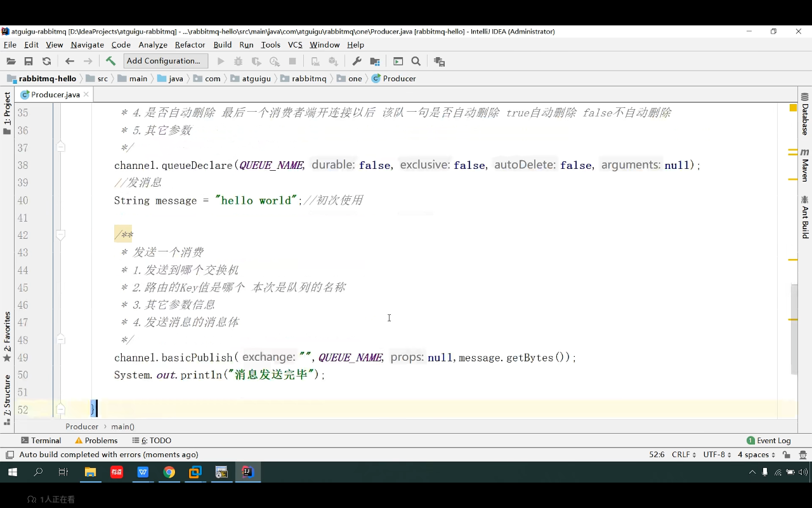Toggle read-only lock icon in status bar
The height and width of the screenshot is (508, 812).
787,455
